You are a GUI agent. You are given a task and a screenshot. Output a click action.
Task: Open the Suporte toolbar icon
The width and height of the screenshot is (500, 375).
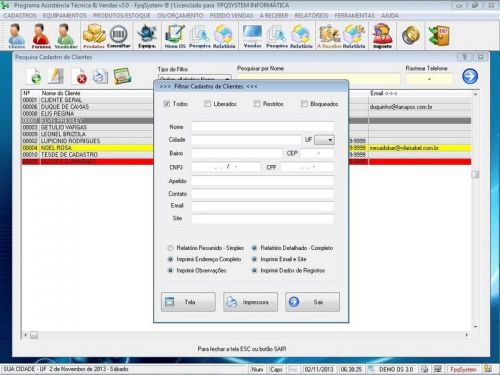tap(382, 36)
